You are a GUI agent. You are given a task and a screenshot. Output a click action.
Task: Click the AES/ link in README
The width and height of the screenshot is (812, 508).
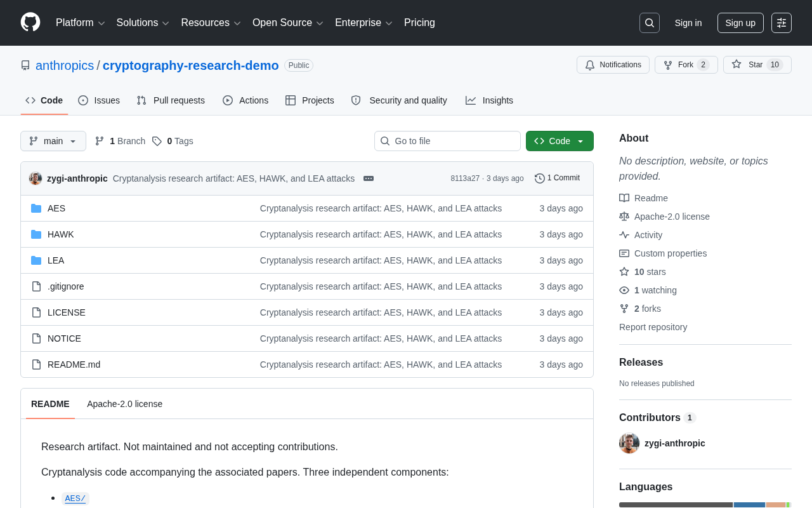point(75,498)
